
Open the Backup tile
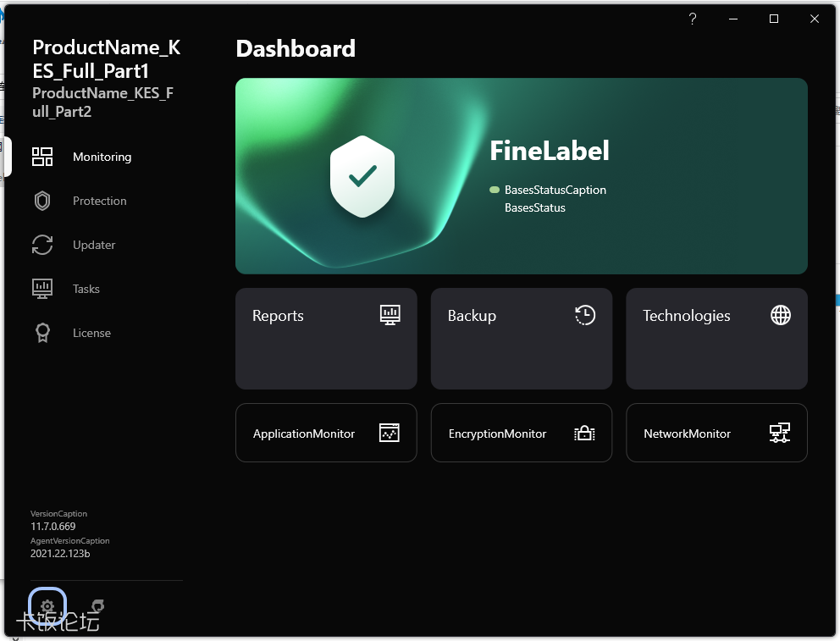522,339
